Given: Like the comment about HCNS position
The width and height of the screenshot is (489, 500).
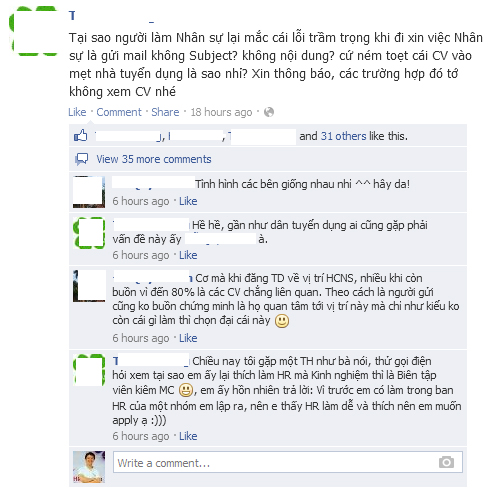Looking at the screenshot, I should 188,338.
